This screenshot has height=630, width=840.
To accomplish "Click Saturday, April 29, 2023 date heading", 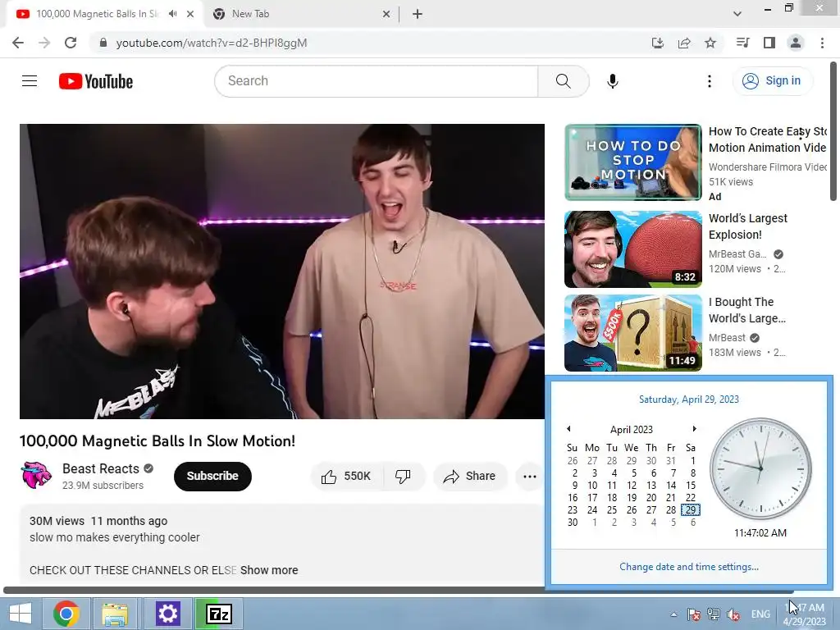I will [x=688, y=399].
